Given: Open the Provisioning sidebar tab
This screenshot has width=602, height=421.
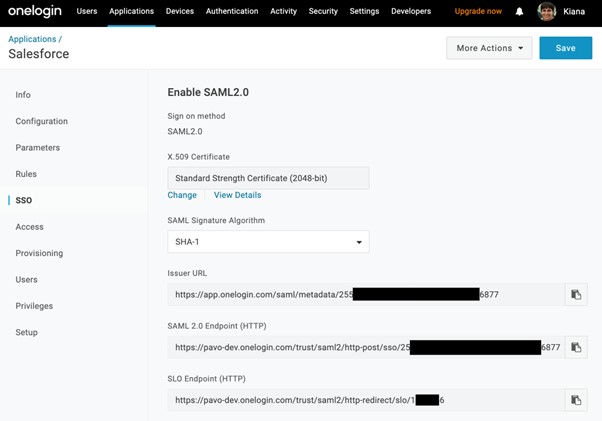Looking at the screenshot, I should tap(39, 253).
